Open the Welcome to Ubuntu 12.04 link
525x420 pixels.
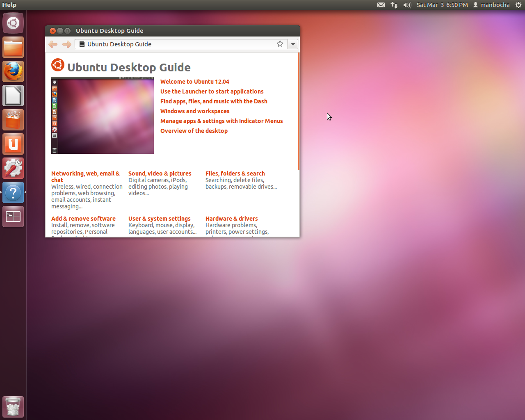click(194, 82)
